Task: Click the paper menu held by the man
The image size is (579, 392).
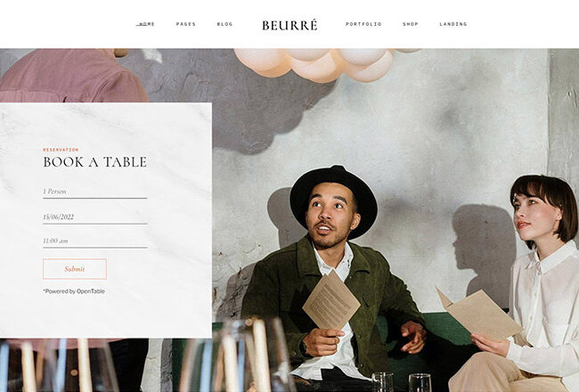Action: click(330, 300)
